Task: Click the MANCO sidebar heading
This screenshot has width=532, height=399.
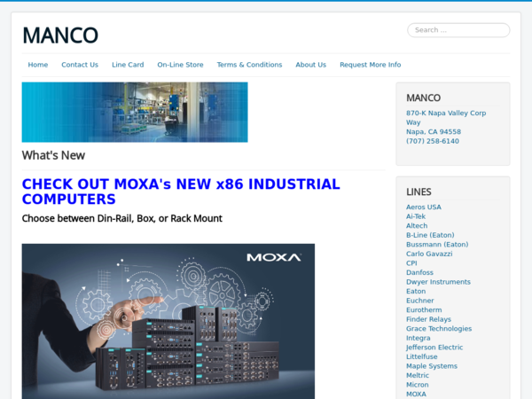Action: point(424,98)
